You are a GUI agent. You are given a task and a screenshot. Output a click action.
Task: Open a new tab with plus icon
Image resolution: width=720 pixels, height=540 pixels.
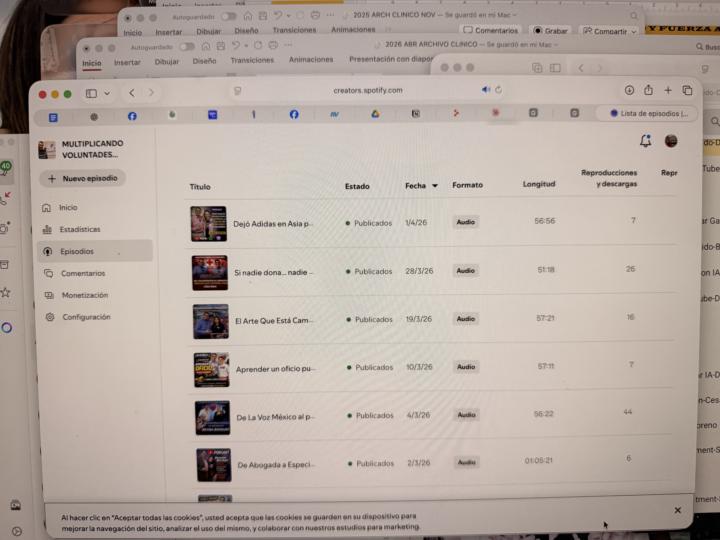668,90
